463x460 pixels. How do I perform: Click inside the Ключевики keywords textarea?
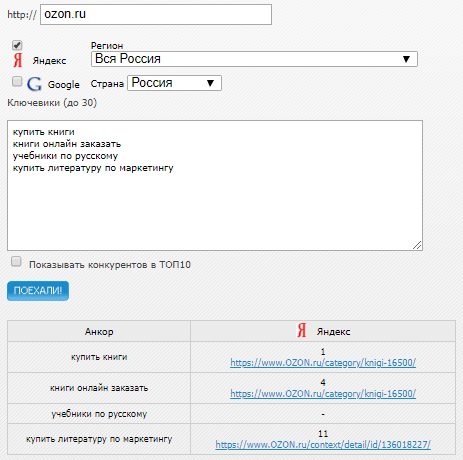(x=215, y=186)
